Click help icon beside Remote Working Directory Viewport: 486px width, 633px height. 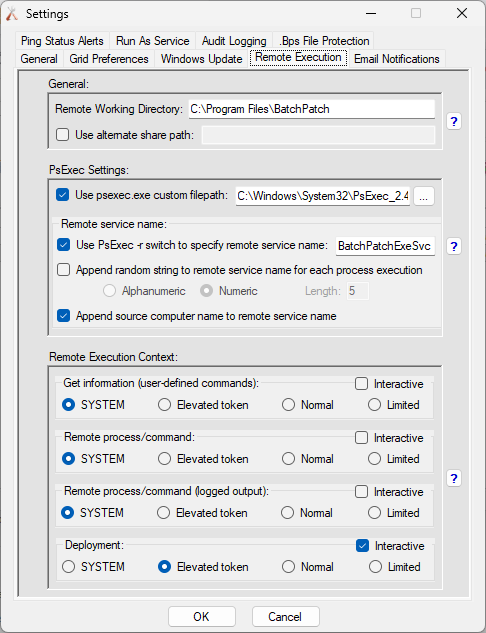[x=454, y=122]
